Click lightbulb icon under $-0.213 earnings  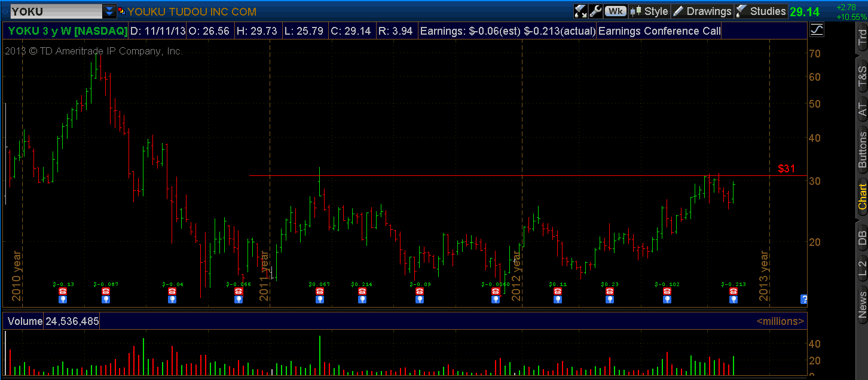coord(733,299)
